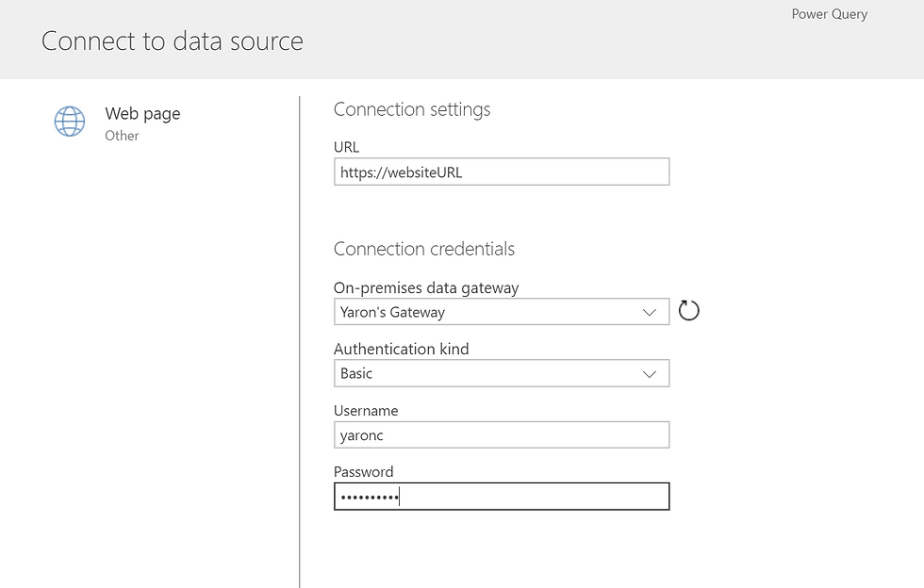Image resolution: width=924 pixels, height=588 pixels.
Task: Click the On-premises data gateway label
Action: point(426,287)
